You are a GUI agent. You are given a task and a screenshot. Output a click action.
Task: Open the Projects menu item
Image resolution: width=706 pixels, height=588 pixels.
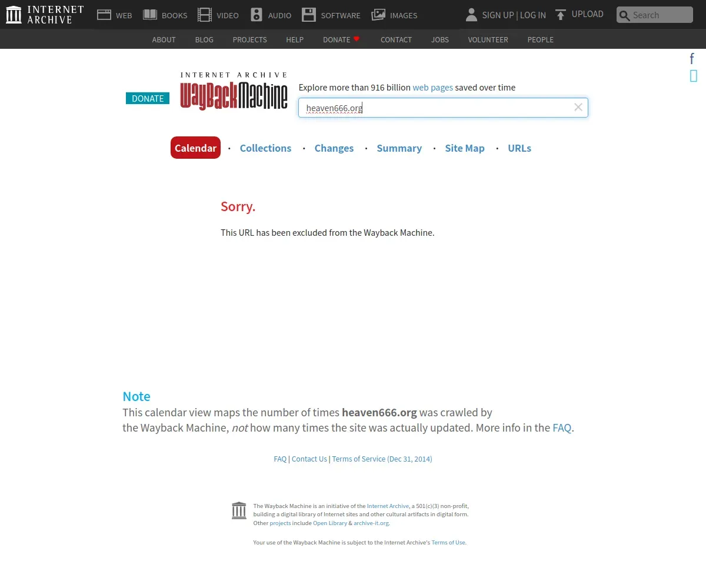click(249, 39)
